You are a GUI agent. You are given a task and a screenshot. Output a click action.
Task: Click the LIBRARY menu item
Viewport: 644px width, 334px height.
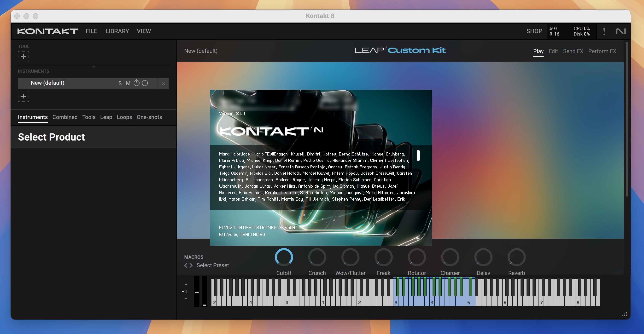point(117,31)
